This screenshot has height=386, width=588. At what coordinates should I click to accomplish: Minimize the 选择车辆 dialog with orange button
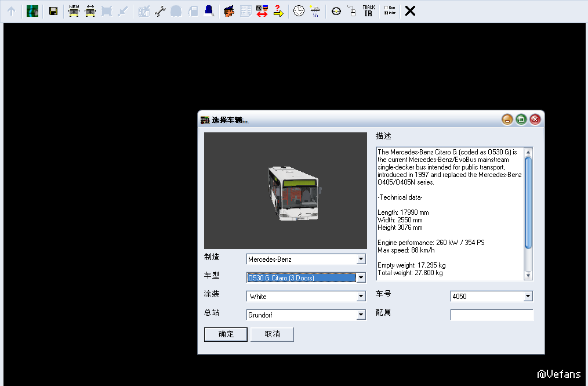coord(507,120)
